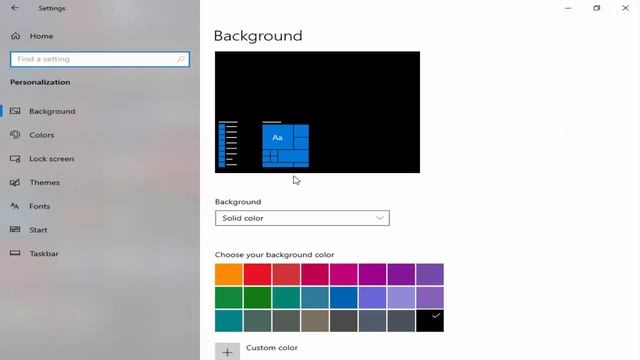Choose the orchid purple swatch in top row
This screenshot has height=360, width=640.
click(372, 274)
